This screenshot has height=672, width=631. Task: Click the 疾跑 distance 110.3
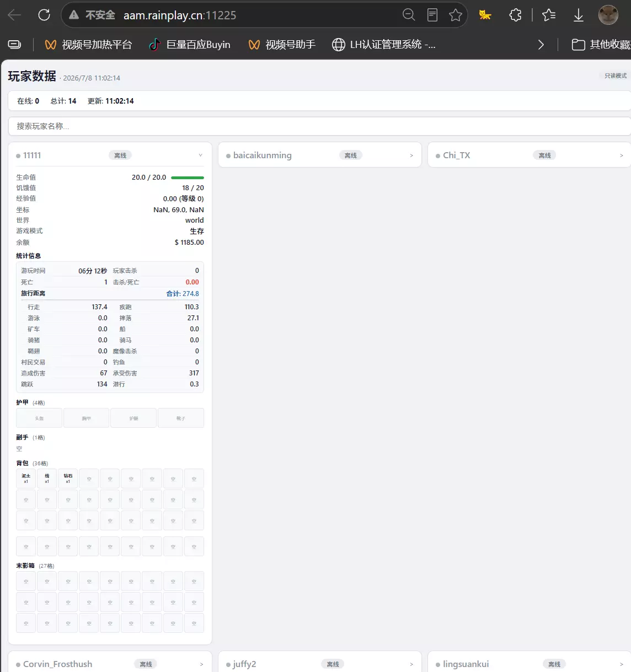click(x=191, y=307)
